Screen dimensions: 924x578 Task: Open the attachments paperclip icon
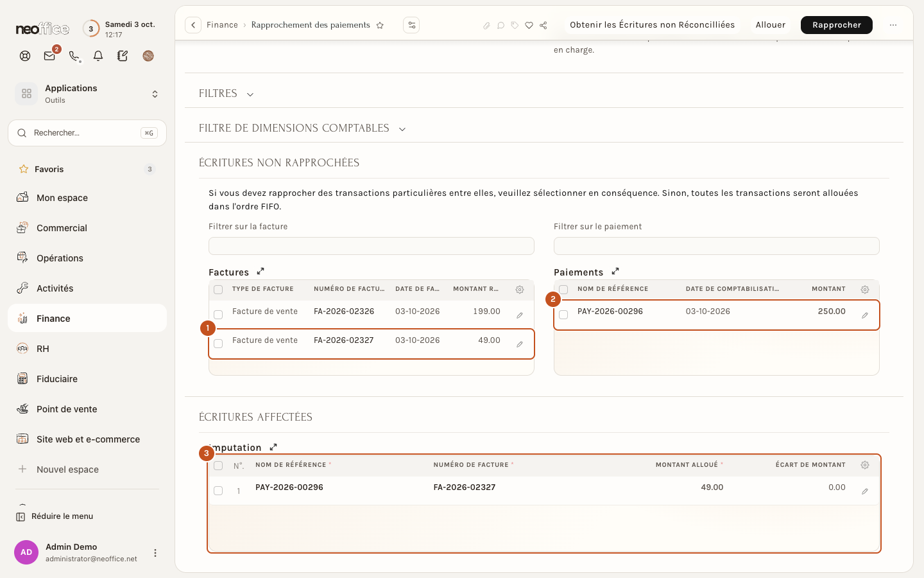click(486, 26)
